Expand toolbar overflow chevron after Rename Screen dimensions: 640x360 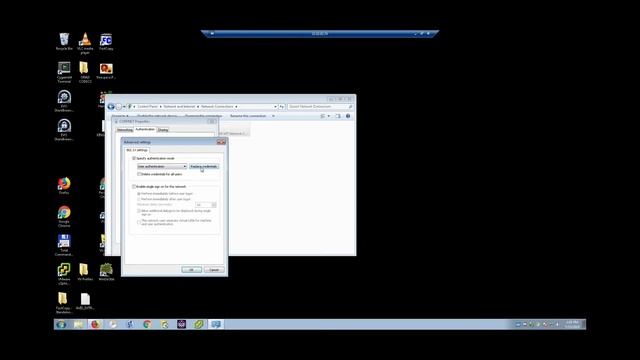coord(273,116)
